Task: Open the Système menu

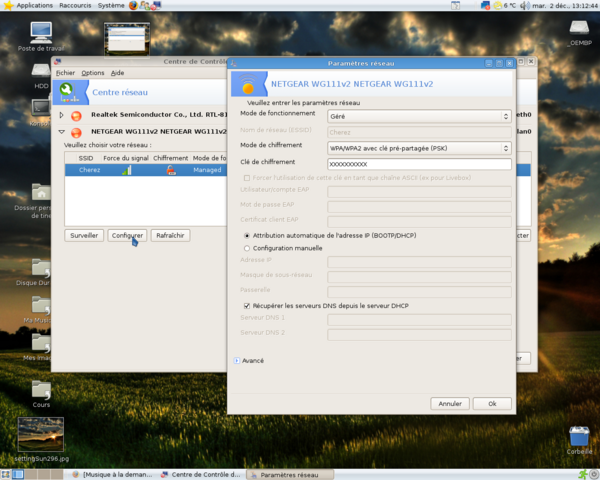Action: (x=111, y=5)
